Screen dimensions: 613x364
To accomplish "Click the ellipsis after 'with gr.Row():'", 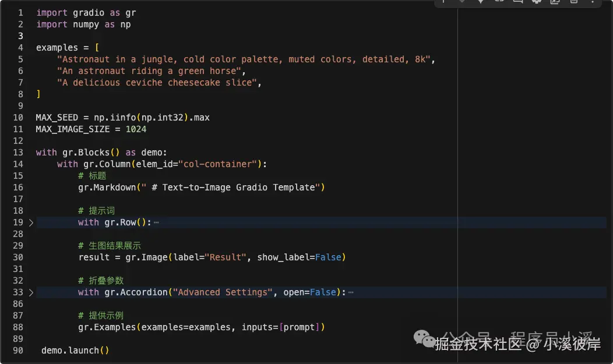I will tap(156, 222).
